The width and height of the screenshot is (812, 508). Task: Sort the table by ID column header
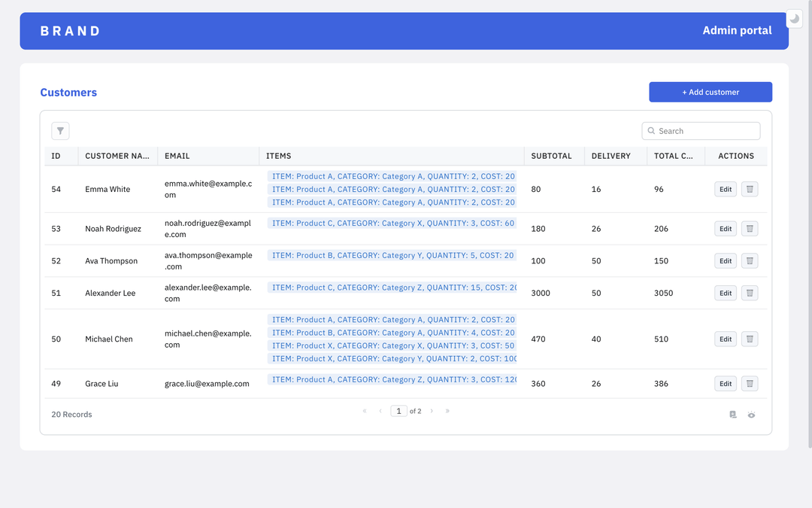56,156
